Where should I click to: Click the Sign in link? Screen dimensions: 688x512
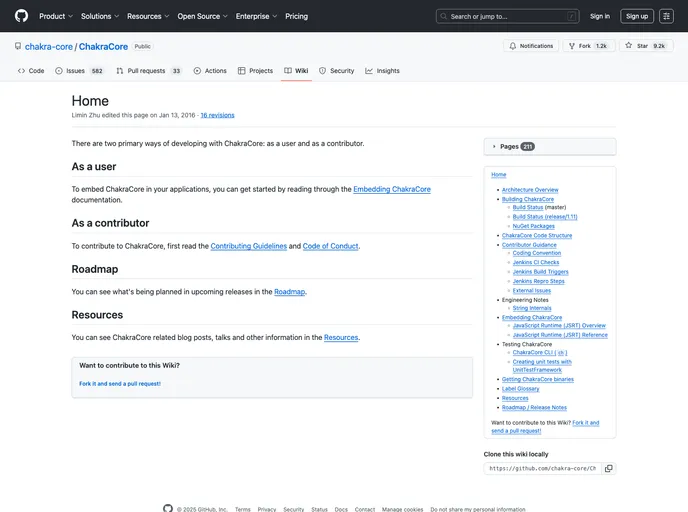tap(599, 16)
